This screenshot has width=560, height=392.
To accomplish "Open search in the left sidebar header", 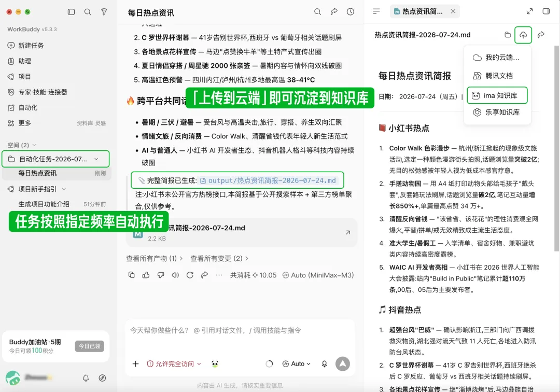I will (88, 12).
